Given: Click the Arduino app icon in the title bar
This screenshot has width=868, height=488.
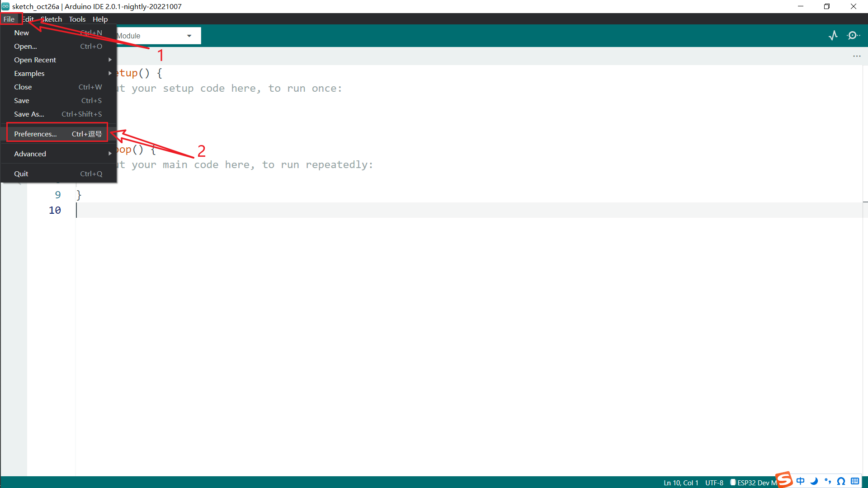Looking at the screenshot, I should tap(5, 6).
